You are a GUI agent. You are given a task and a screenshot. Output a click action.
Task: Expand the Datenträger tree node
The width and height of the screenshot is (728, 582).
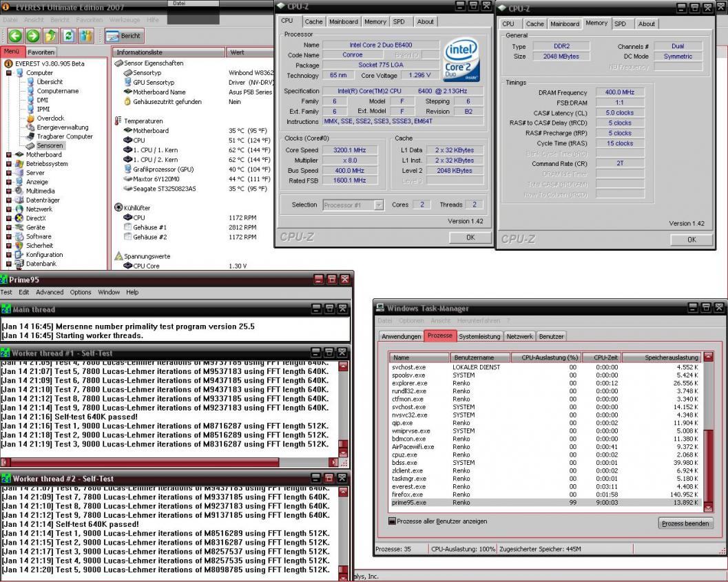coord(9,200)
